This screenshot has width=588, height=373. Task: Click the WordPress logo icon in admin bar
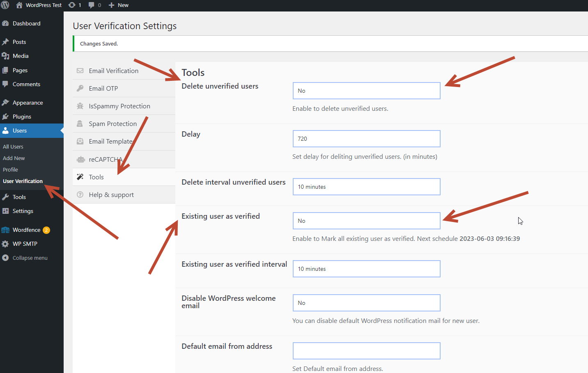[5, 5]
